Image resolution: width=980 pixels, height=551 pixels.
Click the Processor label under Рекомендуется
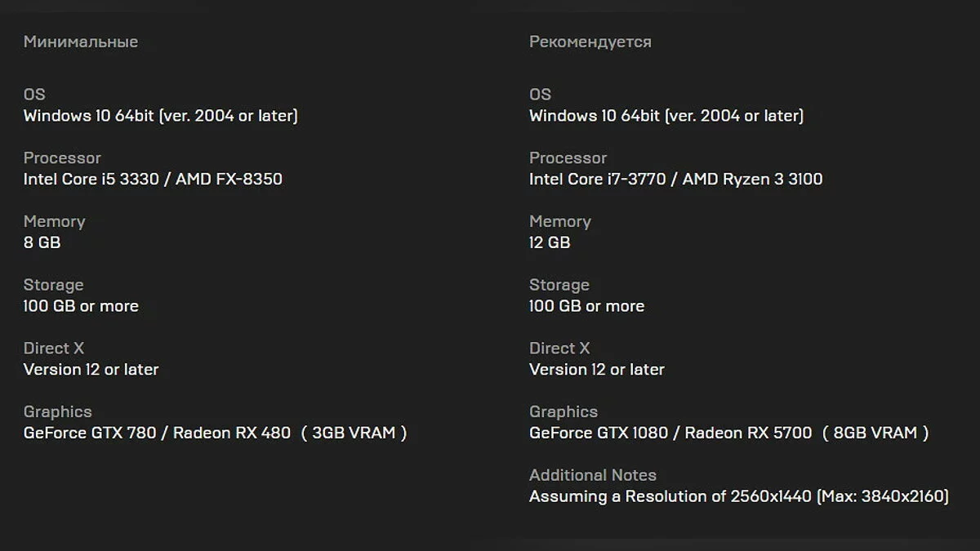pos(568,158)
